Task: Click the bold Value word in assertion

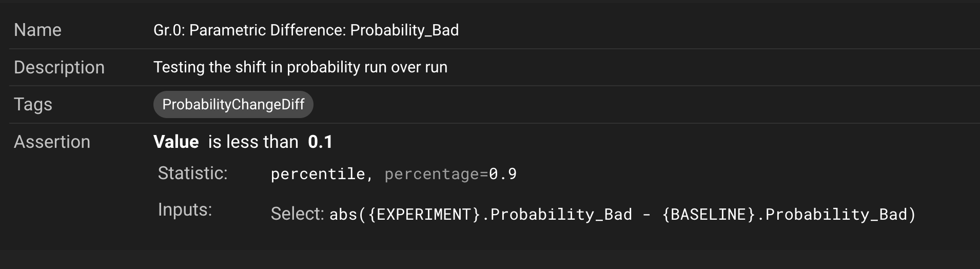Action: (x=176, y=142)
